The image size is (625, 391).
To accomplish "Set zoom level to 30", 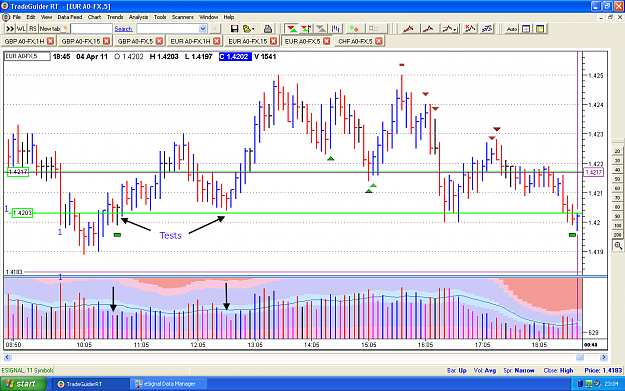I will tap(617, 161).
